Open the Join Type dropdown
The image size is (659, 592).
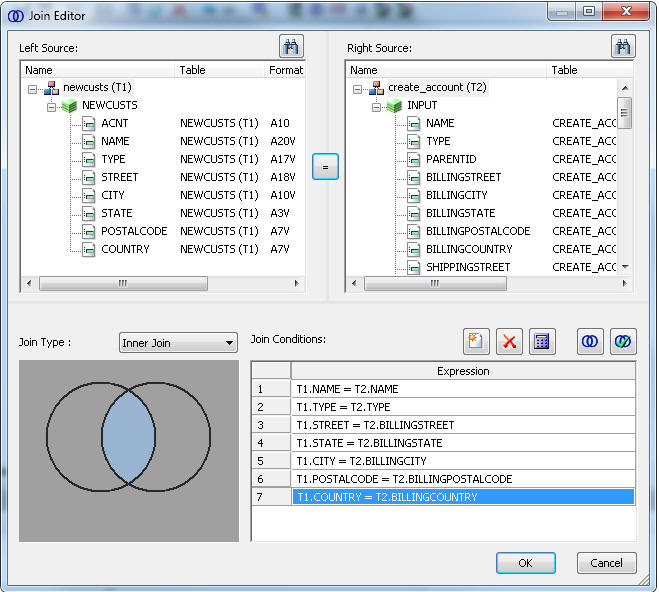point(178,343)
